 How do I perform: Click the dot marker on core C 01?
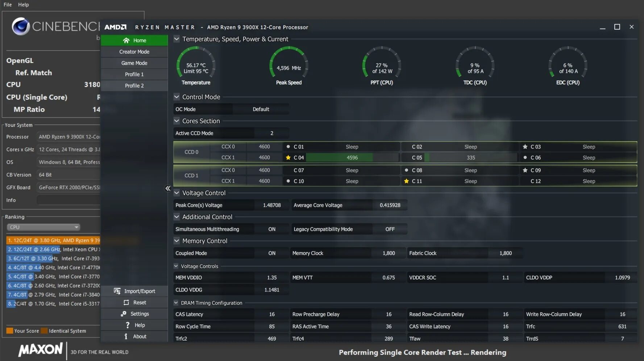288,147
